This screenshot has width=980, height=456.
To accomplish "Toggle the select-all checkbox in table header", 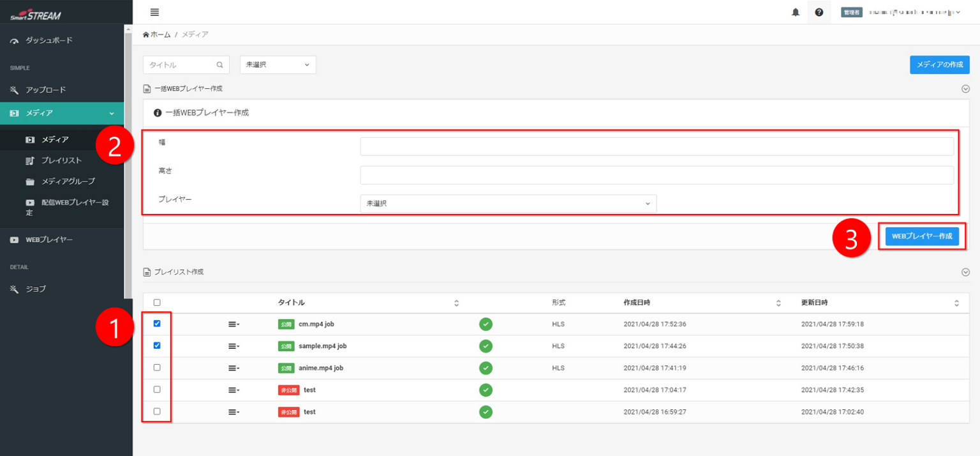I will click(x=157, y=303).
